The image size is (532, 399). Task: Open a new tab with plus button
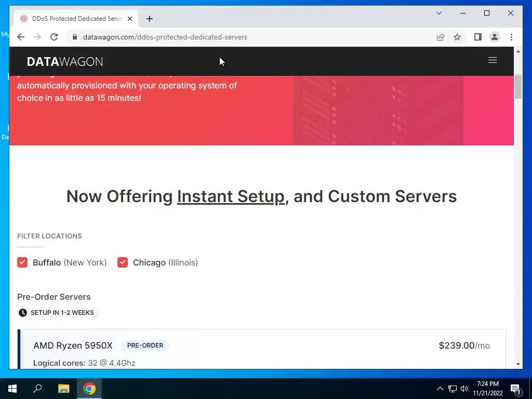[150, 19]
